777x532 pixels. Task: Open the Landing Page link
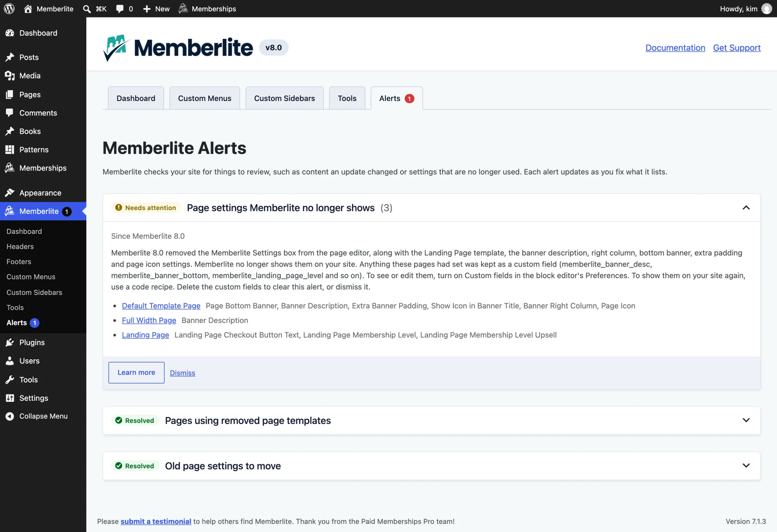click(146, 335)
